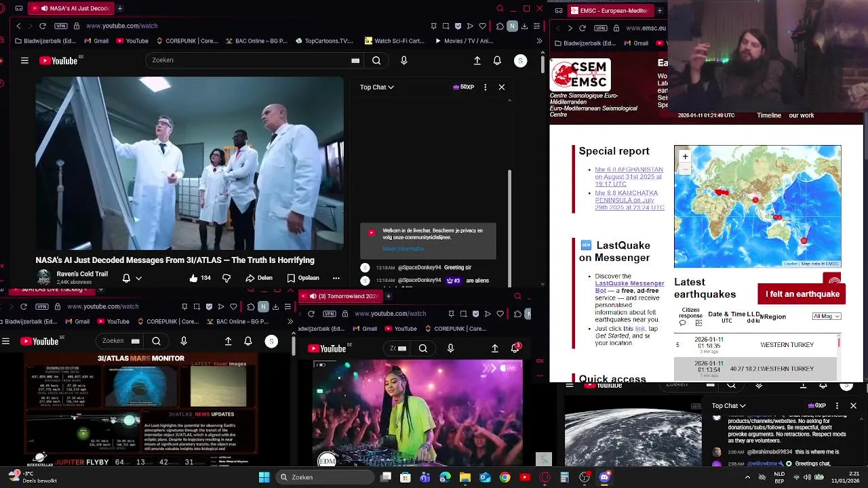Open EMSC 'our work' menu item
Image resolution: width=868 pixels, height=488 pixels.
(802, 115)
